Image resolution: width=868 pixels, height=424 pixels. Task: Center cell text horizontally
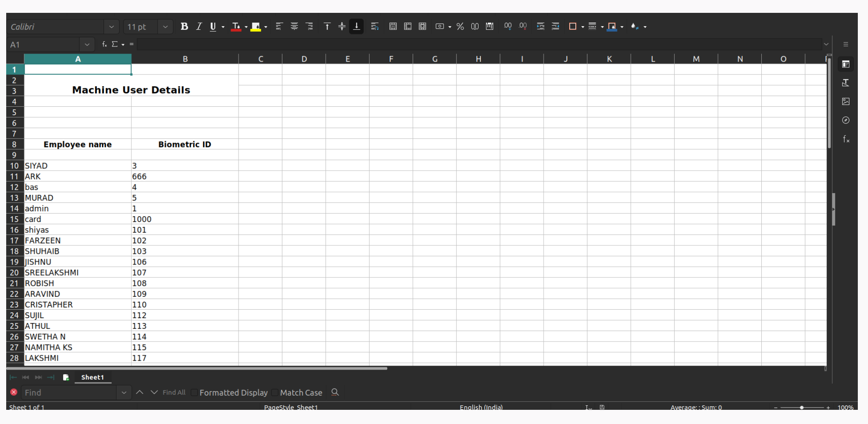click(294, 27)
